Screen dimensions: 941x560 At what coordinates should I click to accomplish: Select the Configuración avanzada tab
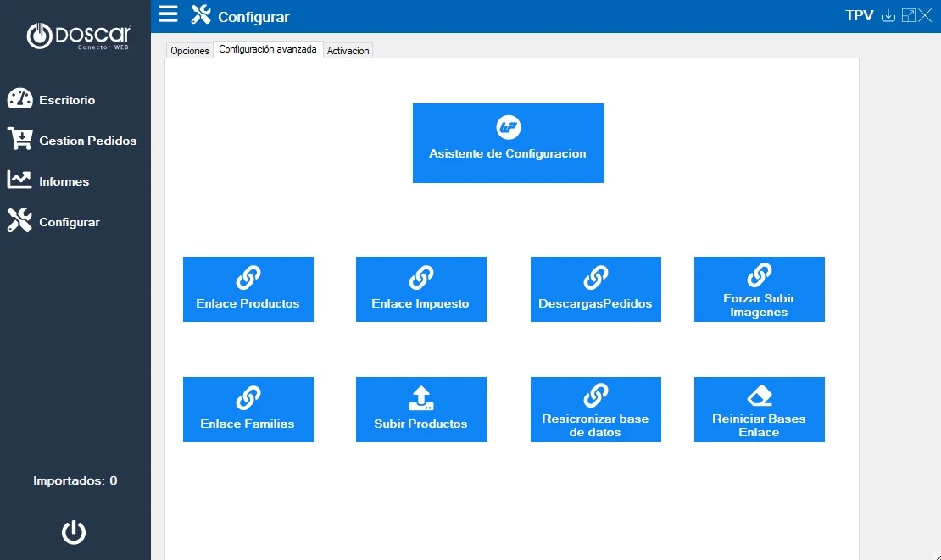(268, 50)
